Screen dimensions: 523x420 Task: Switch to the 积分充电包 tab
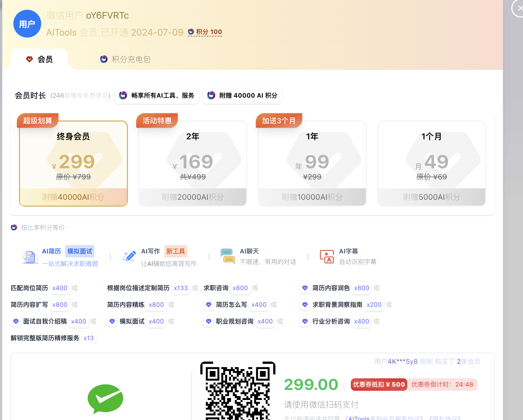coord(125,59)
